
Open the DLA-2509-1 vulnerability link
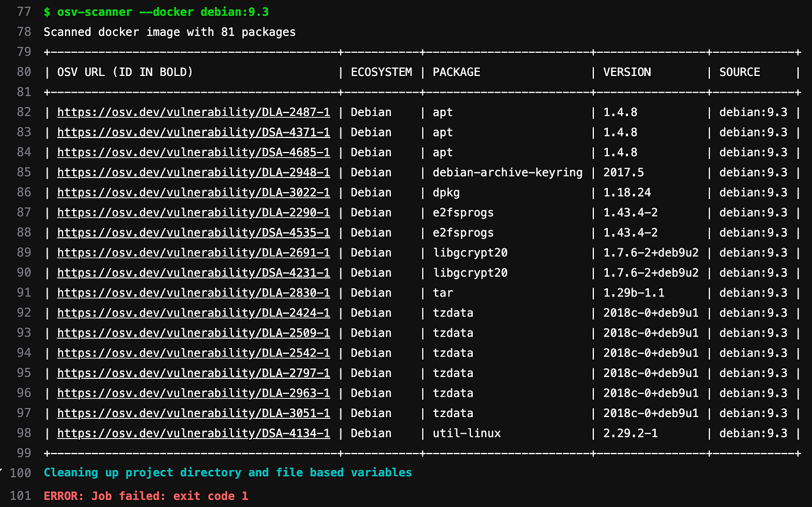(194, 333)
